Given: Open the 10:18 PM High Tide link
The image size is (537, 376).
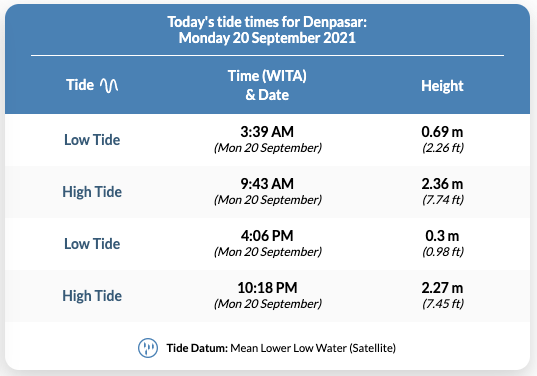Looking at the screenshot, I should (92, 296).
